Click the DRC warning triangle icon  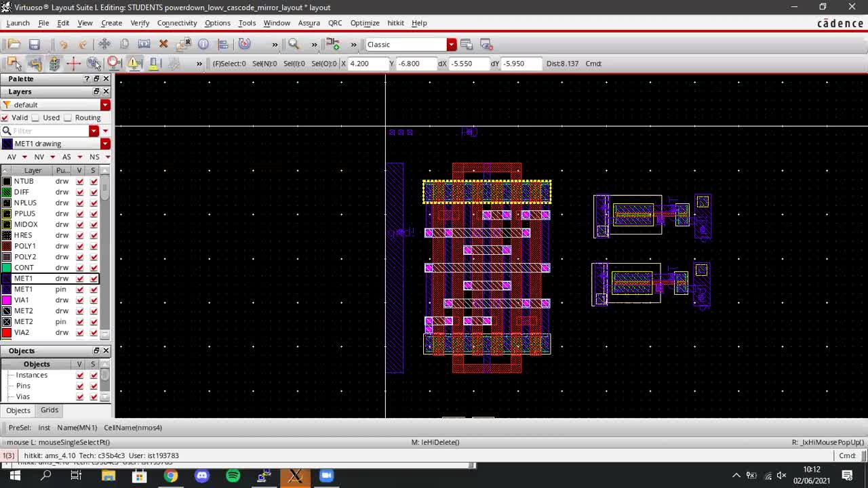(134, 63)
